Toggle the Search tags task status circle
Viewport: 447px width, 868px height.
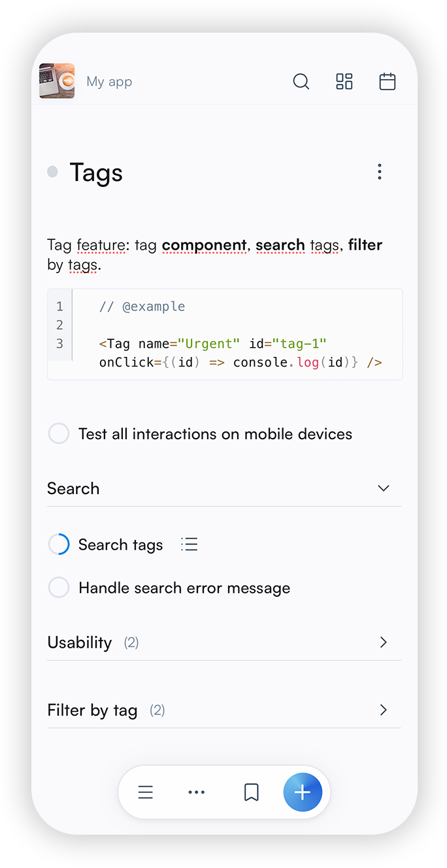click(59, 544)
